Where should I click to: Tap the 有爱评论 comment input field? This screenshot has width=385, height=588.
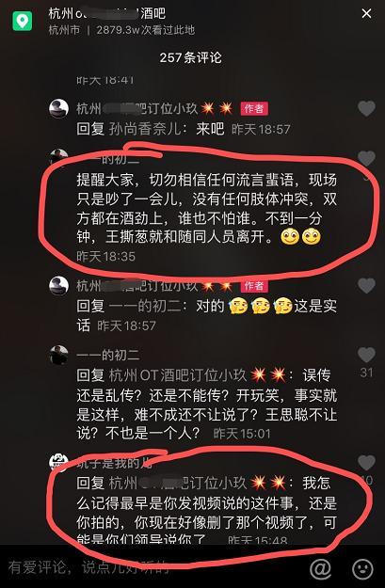click(x=150, y=567)
